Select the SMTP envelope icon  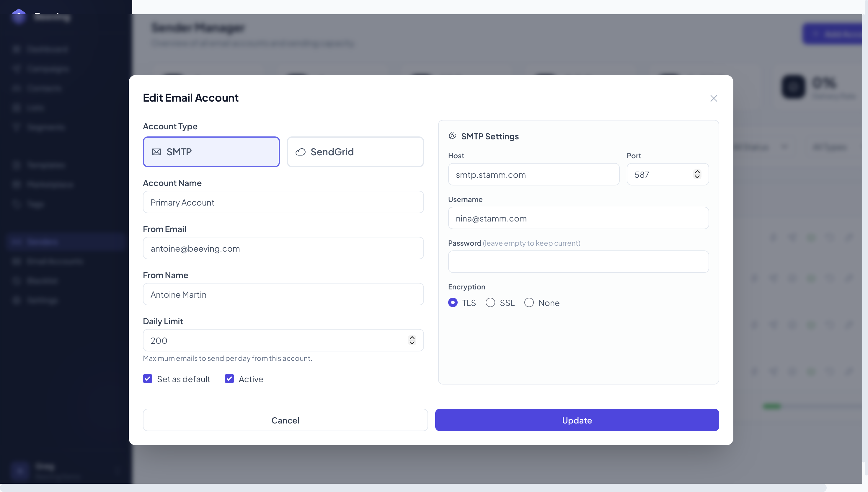click(156, 152)
